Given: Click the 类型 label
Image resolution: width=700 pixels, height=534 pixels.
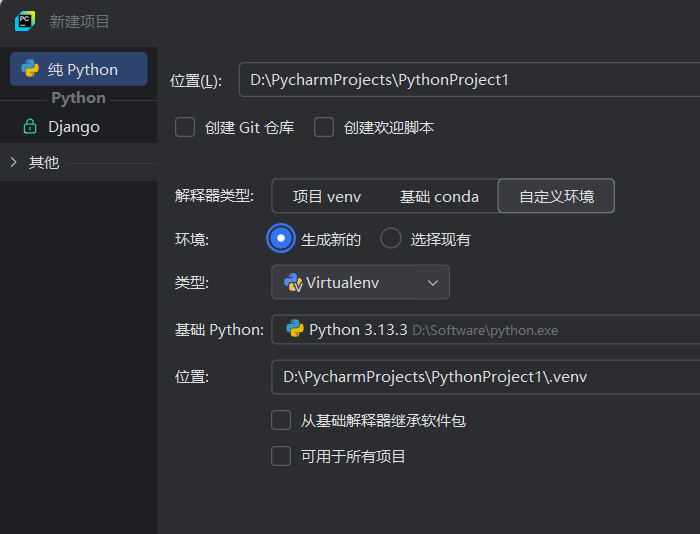Looking at the screenshot, I should point(192,282).
